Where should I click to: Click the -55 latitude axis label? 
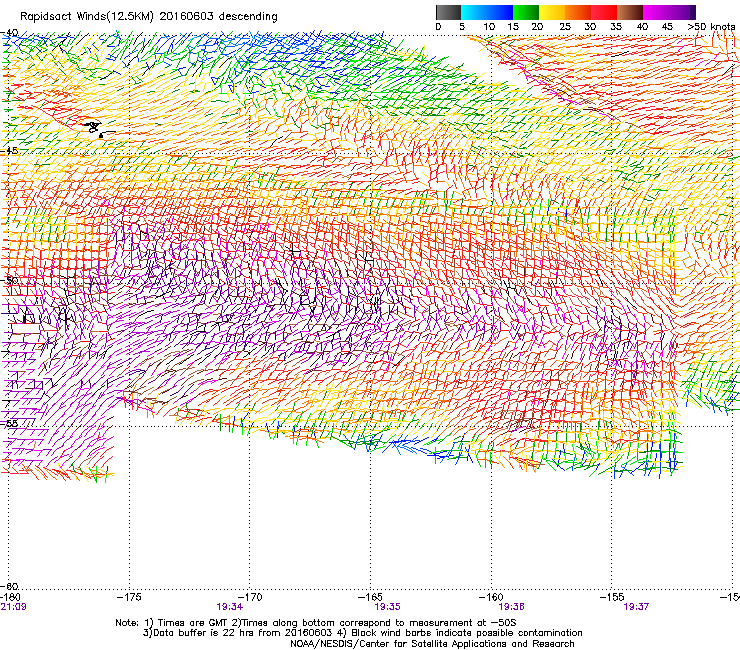point(9,423)
